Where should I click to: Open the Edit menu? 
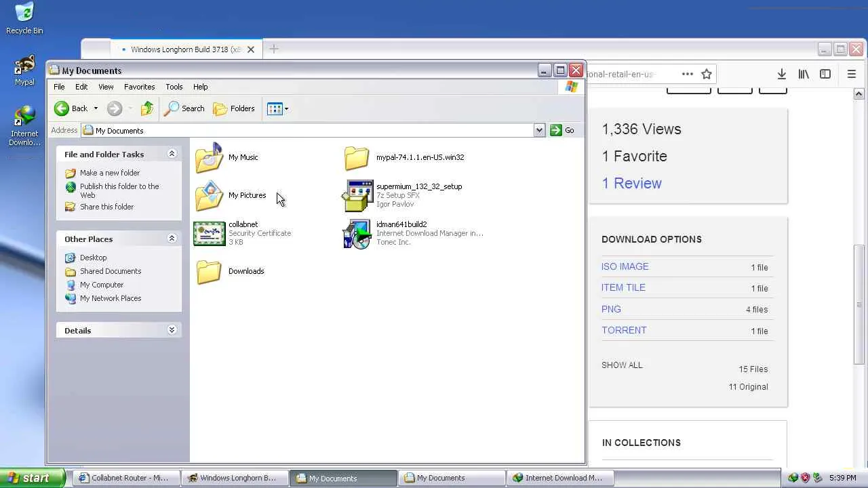(x=81, y=87)
